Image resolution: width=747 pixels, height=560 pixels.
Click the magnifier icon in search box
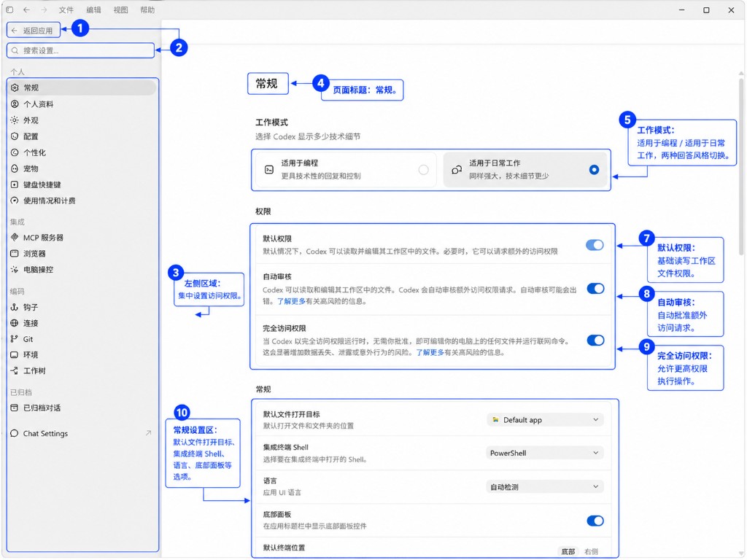coord(15,50)
